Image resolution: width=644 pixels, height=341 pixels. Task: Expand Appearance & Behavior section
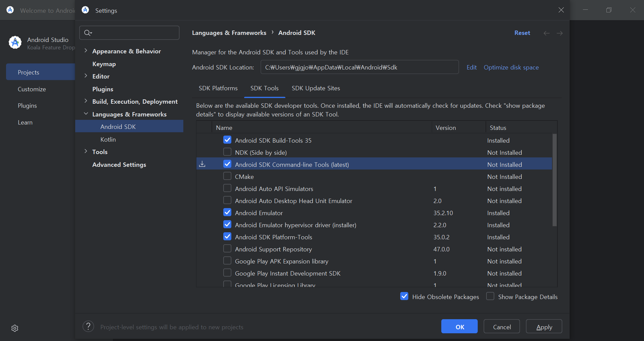86,51
